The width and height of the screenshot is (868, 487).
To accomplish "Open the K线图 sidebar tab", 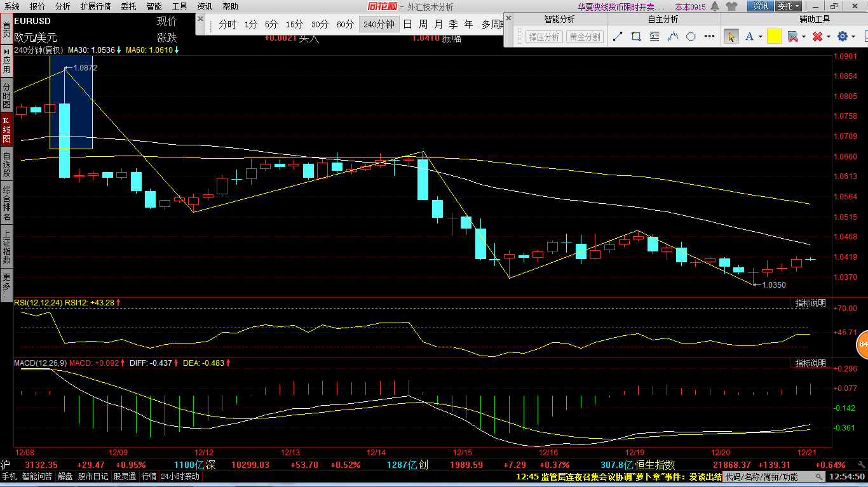I will pos(6,130).
